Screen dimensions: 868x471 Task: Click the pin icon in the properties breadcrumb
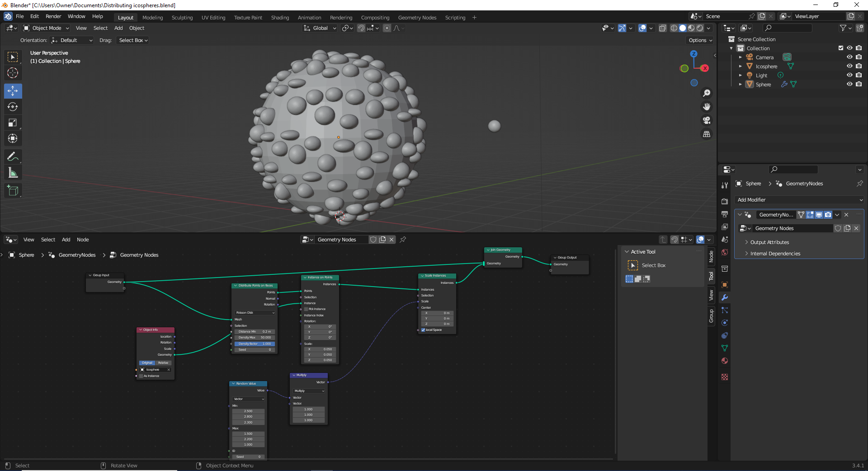[859, 184]
